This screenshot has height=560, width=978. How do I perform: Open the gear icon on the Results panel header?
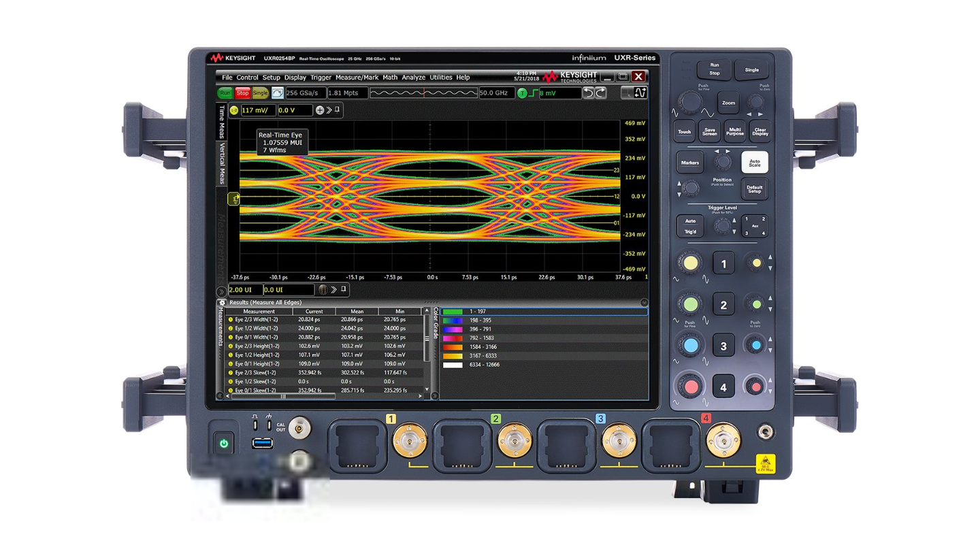(x=223, y=302)
